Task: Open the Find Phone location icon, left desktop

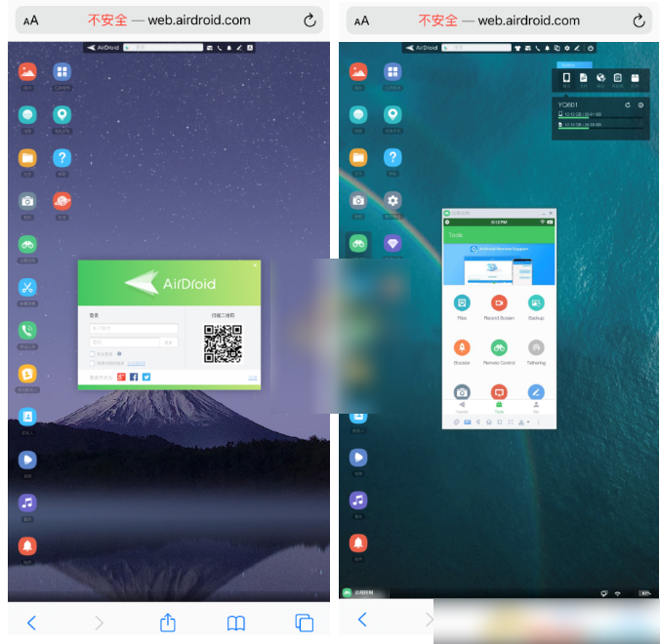Action: [x=62, y=115]
